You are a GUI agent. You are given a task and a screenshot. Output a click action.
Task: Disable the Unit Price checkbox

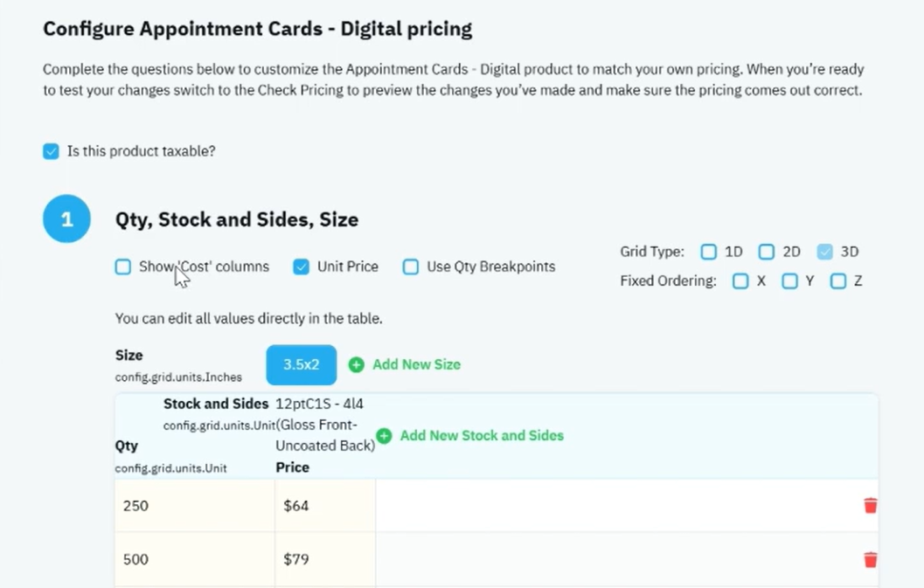301,266
